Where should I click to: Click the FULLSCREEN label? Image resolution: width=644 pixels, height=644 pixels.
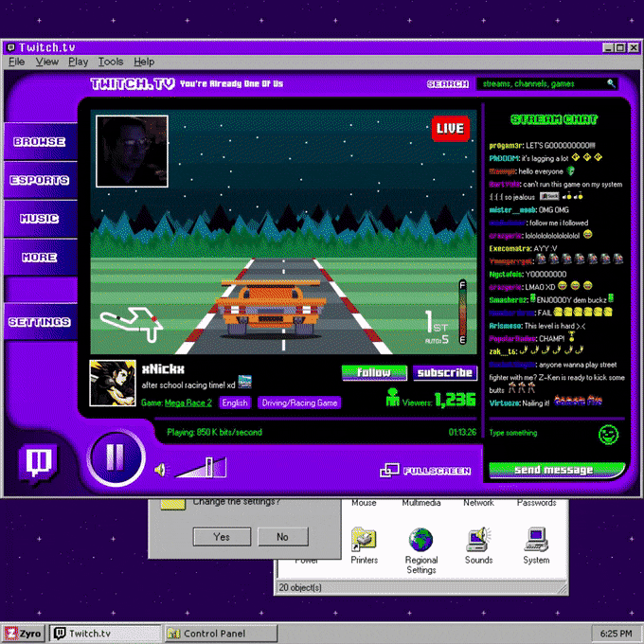[437, 471]
